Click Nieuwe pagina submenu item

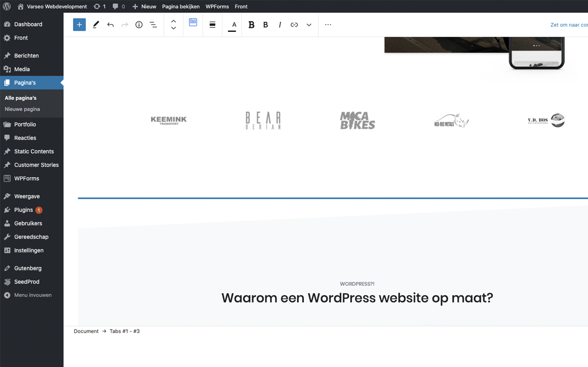click(x=22, y=109)
